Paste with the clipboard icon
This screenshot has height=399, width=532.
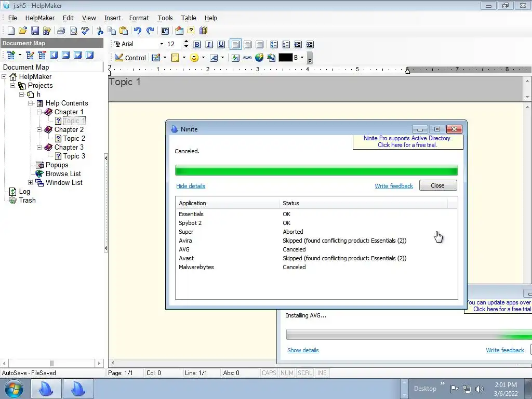pyautogui.click(x=124, y=31)
